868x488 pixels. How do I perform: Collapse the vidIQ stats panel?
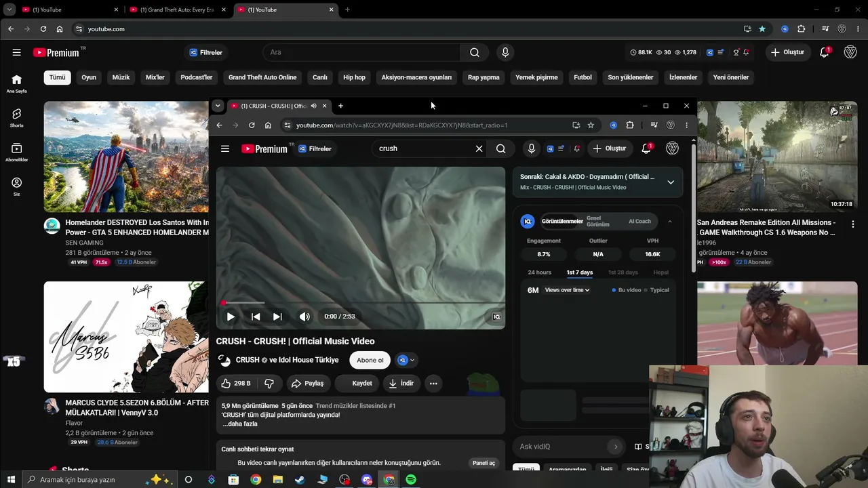(x=669, y=222)
